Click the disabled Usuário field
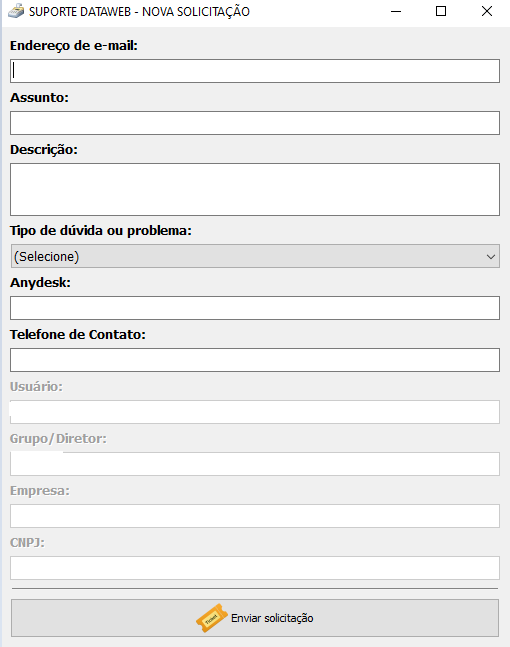The width and height of the screenshot is (510, 647). 255,412
